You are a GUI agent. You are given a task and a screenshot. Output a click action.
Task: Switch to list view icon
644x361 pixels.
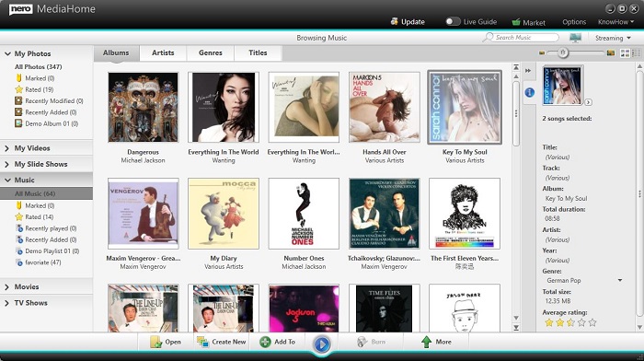[637, 53]
